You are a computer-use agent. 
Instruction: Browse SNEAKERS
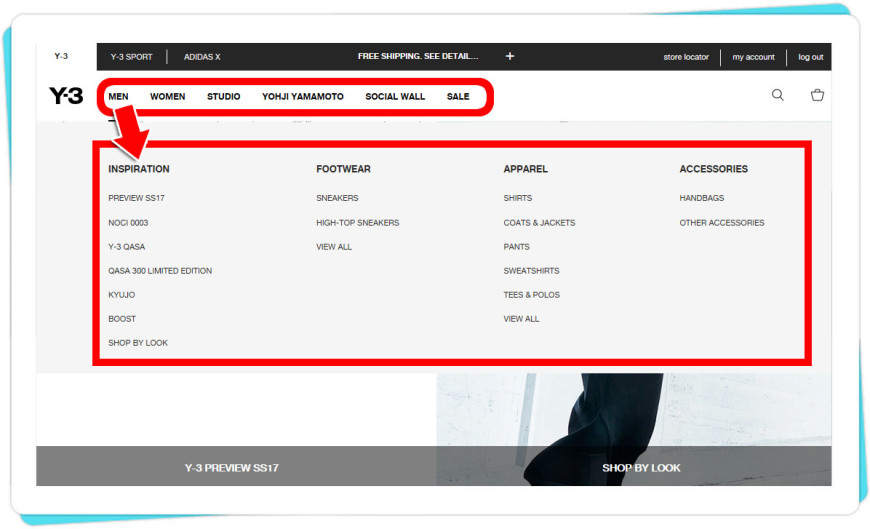coord(337,198)
